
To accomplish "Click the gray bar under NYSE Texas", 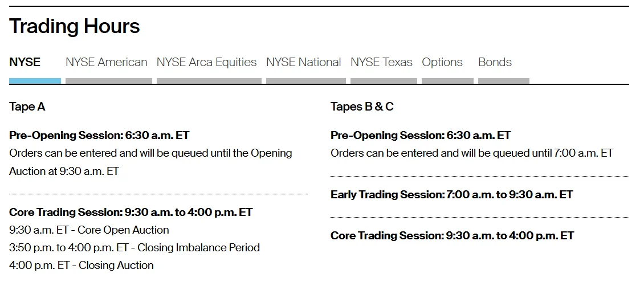I will 384,81.
